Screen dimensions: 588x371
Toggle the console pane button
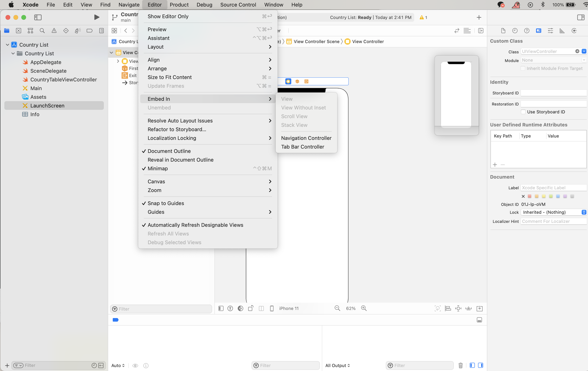pyautogui.click(x=480, y=365)
